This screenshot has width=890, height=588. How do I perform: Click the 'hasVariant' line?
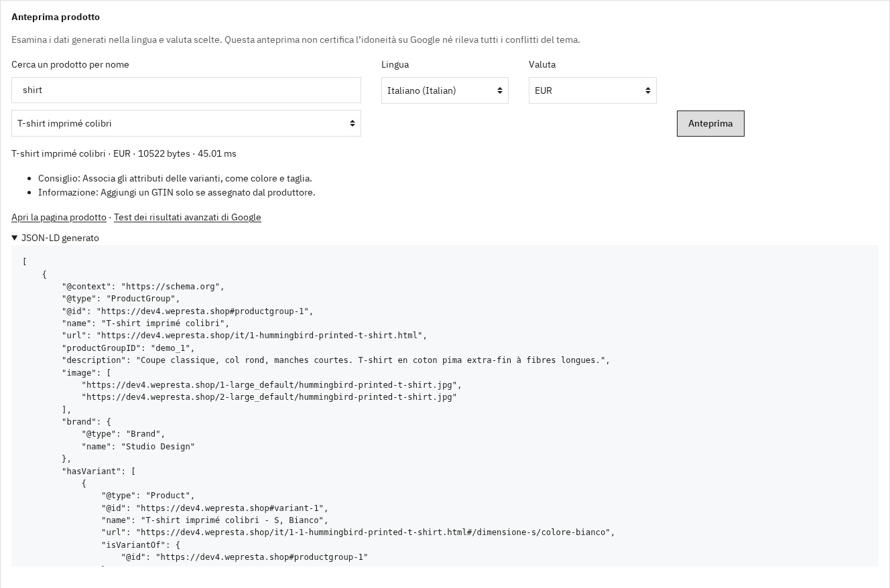coord(99,471)
